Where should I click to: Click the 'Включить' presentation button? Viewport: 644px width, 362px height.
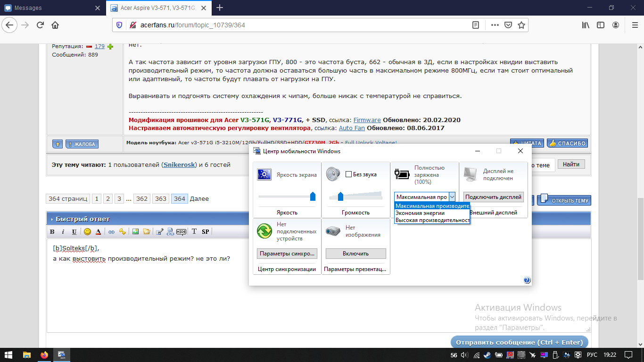point(356,254)
